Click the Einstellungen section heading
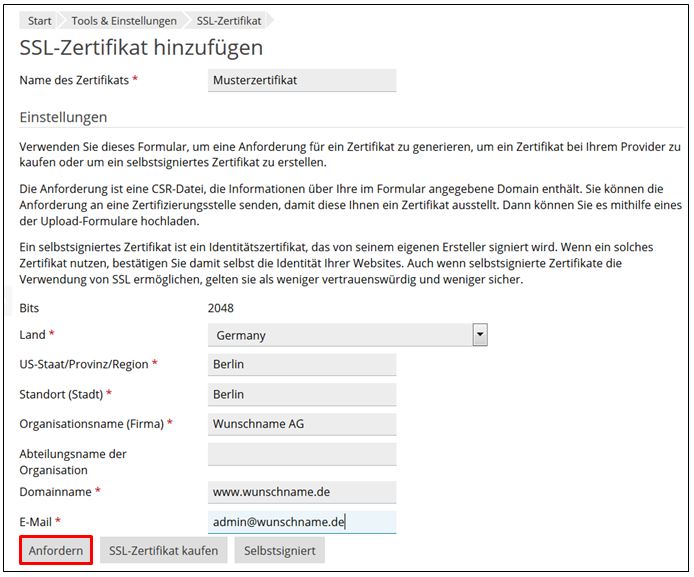 pos(63,117)
